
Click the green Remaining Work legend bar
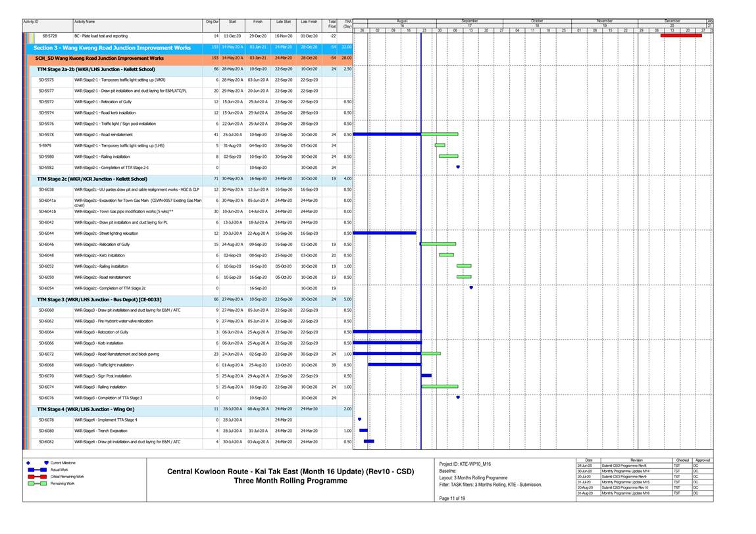click(x=36, y=483)
